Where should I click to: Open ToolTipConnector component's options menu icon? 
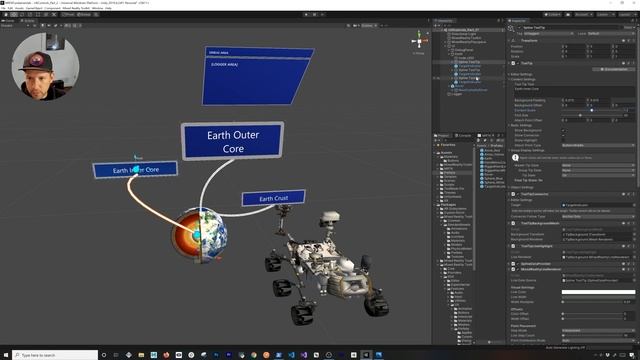point(633,194)
